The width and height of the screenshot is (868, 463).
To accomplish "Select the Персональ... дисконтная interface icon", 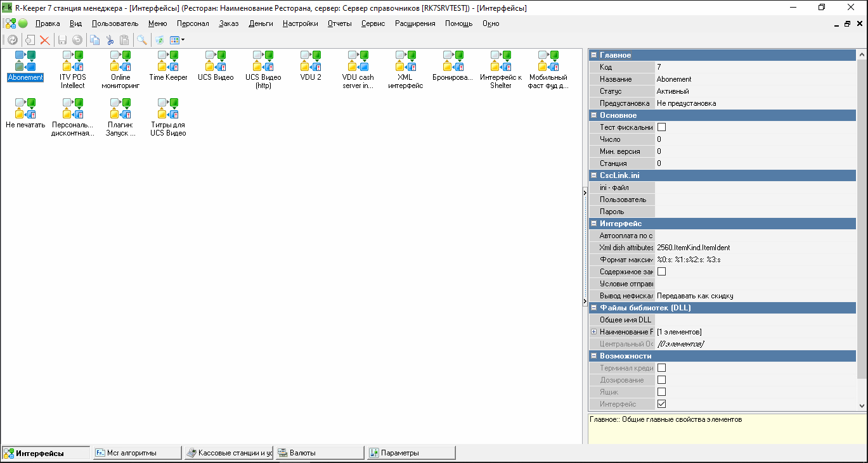I will (x=73, y=109).
